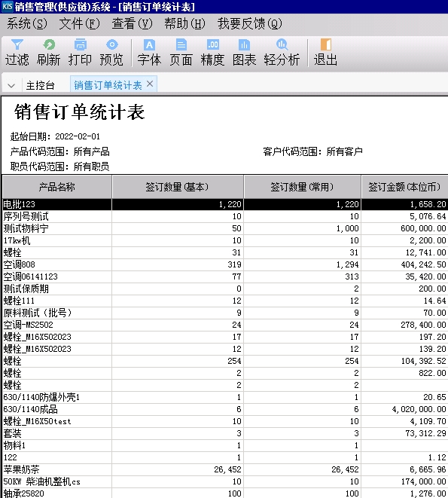Viewport: 448px width, 498px height.
Task: Refresh report with 刷新 icon
Action: click(x=48, y=53)
